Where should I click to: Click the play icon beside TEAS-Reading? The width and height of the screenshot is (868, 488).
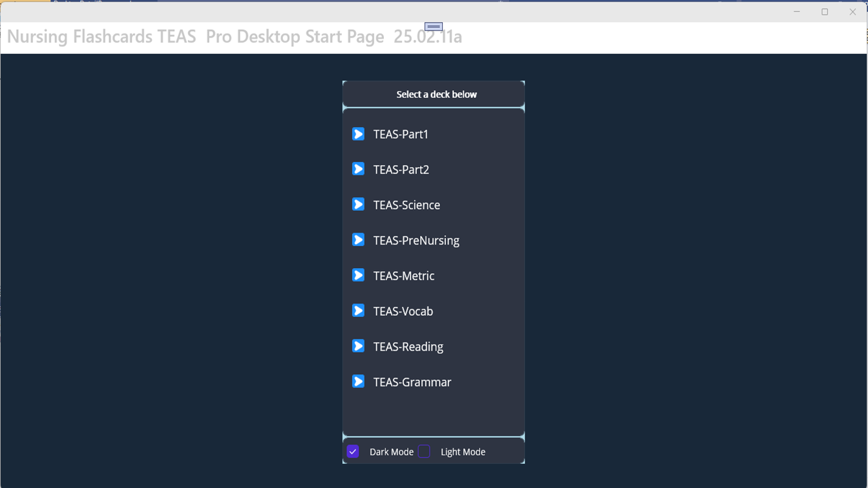[358, 346]
